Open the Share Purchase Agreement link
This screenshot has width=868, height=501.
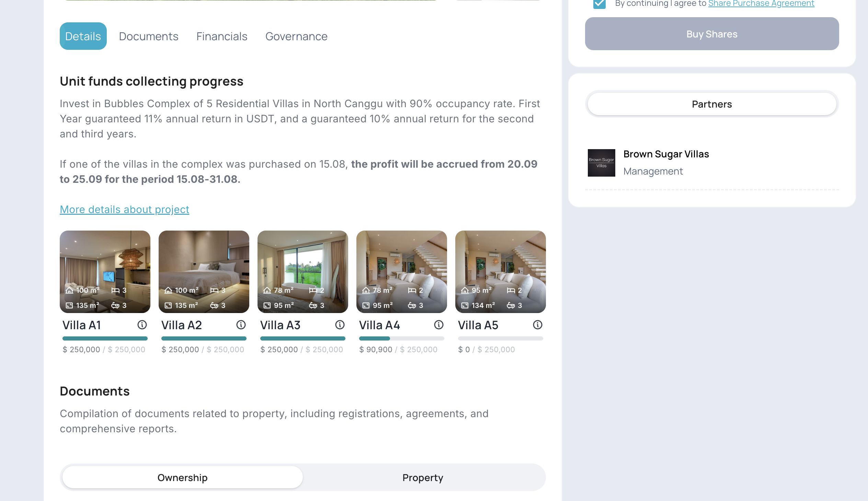tap(761, 4)
